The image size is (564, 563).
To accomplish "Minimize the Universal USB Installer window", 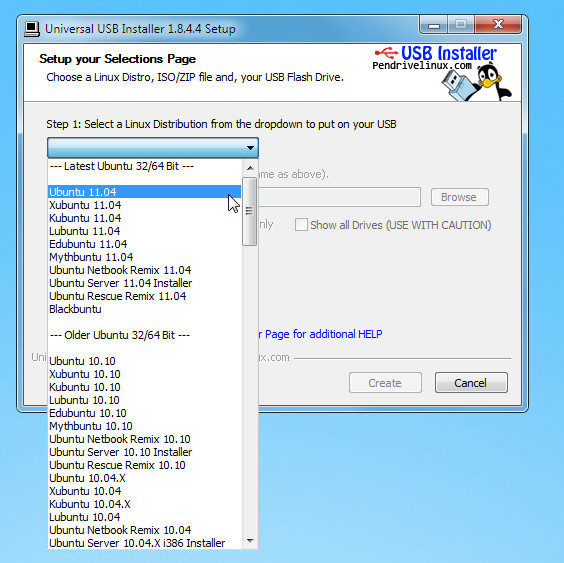I will (x=434, y=26).
